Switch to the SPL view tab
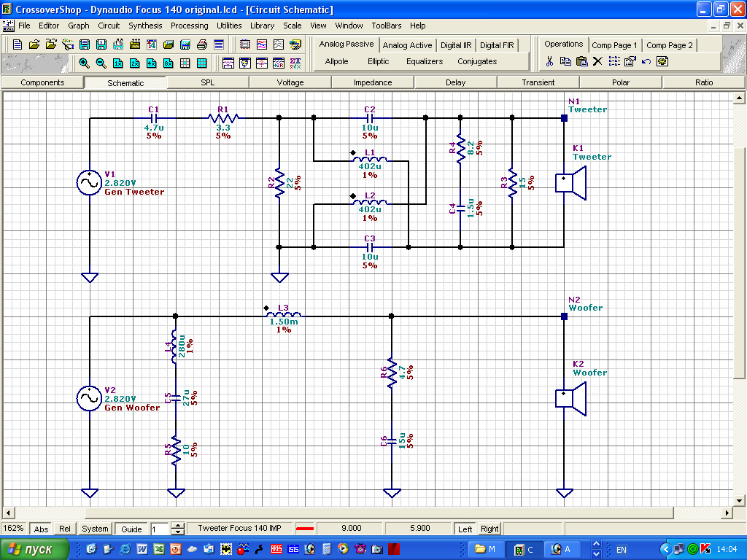Screen dimensions: 747x560 [208, 82]
